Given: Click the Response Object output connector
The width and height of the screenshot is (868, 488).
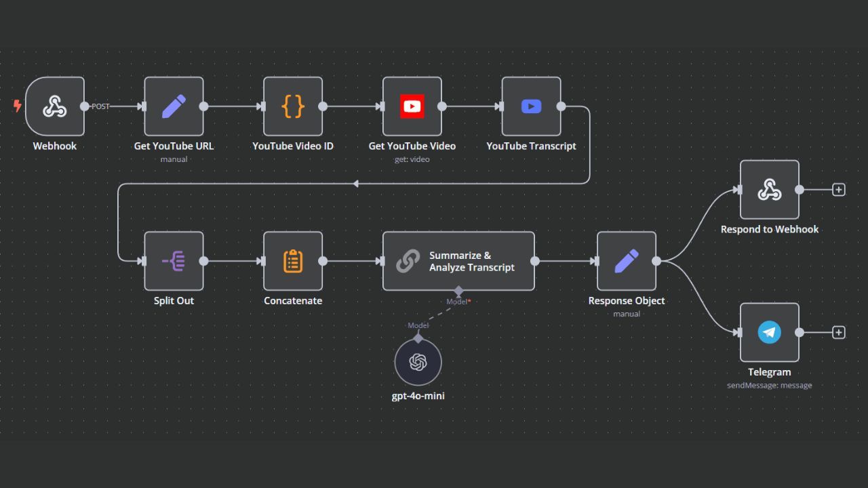Looking at the screenshot, I should click(656, 261).
